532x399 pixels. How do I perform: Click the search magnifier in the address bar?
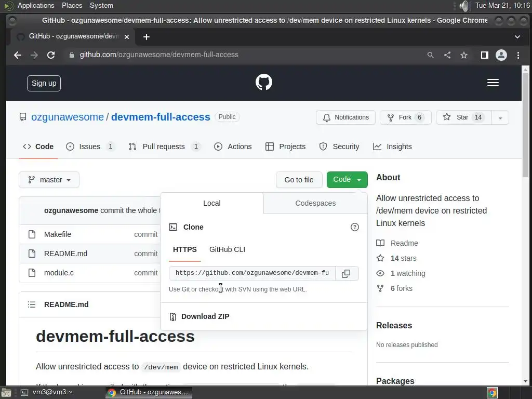(430, 55)
